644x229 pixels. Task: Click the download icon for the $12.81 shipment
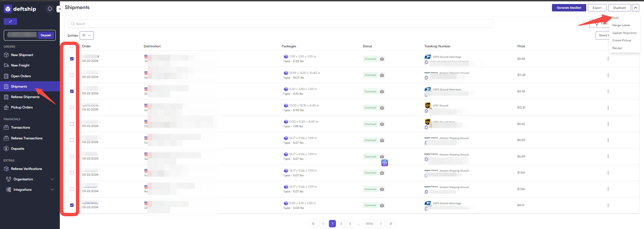tap(382, 107)
